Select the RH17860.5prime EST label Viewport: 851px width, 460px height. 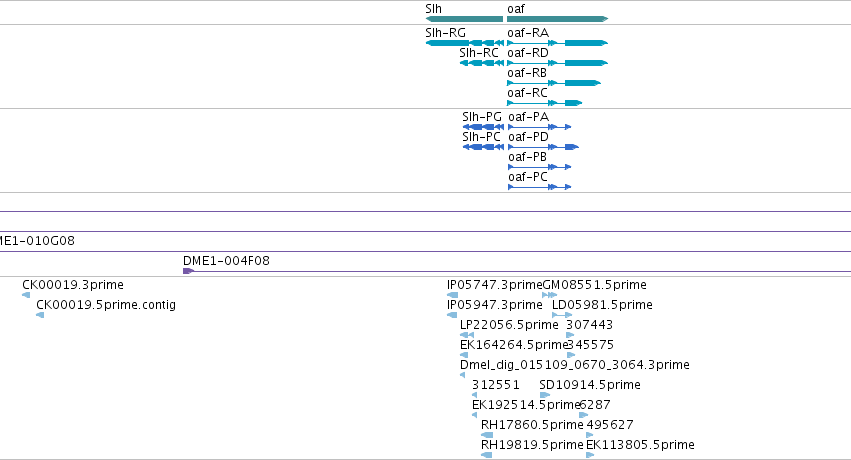pyautogui.click(x=532, y=425)
